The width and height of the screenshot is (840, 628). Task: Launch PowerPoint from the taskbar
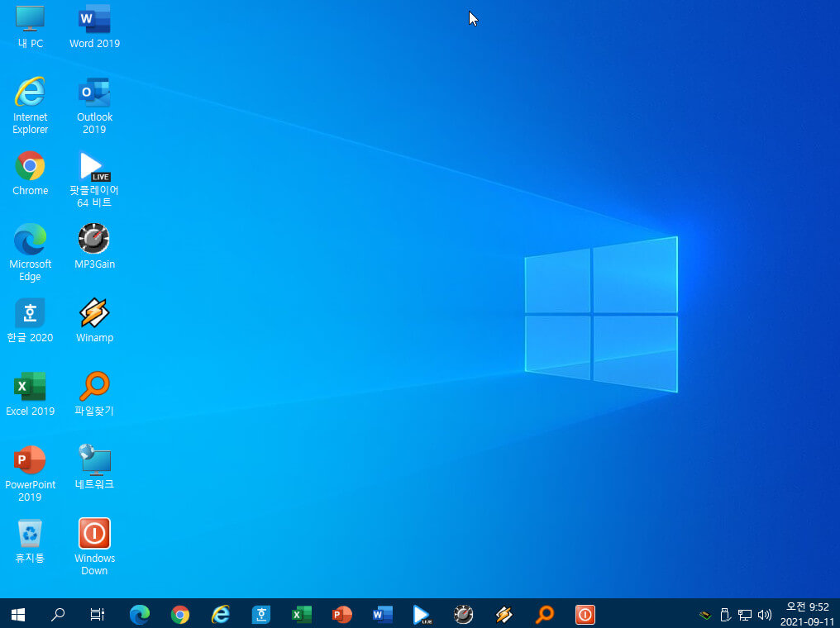(x=341, y=614)
